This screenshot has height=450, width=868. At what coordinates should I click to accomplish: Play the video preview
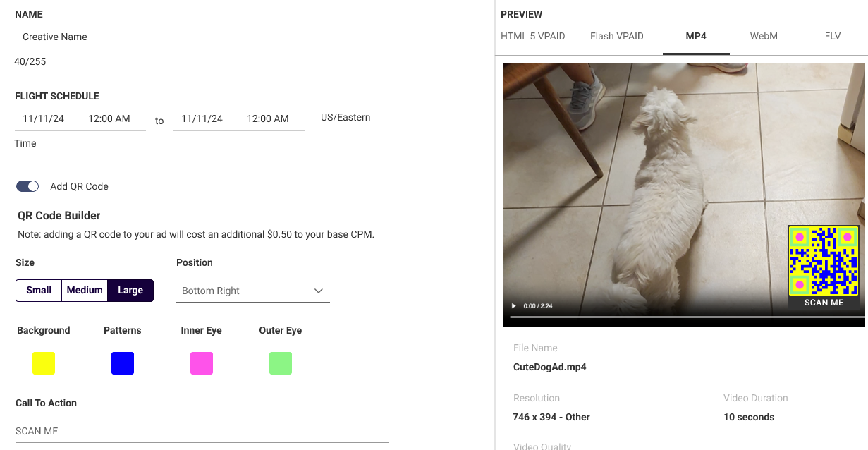click(x=513, y=305)
